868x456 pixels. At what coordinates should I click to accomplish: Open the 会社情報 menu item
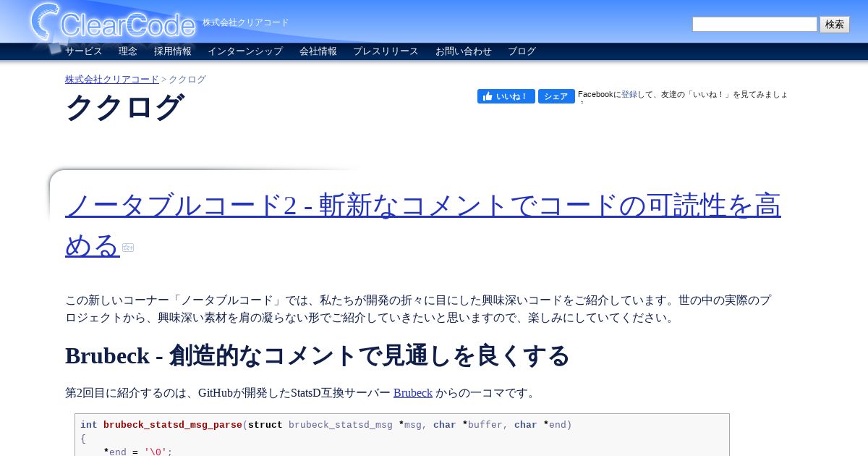point(318,51)
